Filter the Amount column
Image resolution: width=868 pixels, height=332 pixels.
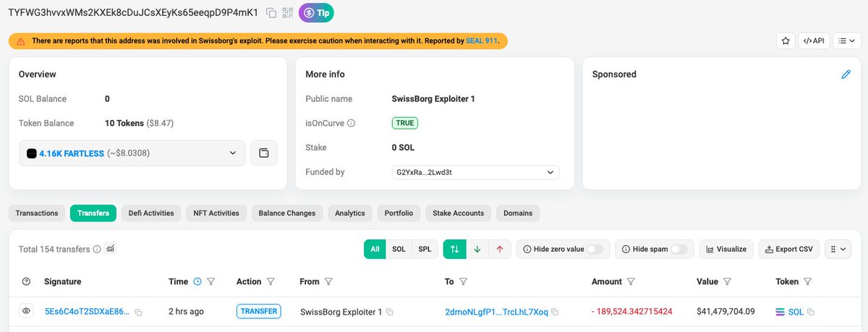[x=631, y=281]
